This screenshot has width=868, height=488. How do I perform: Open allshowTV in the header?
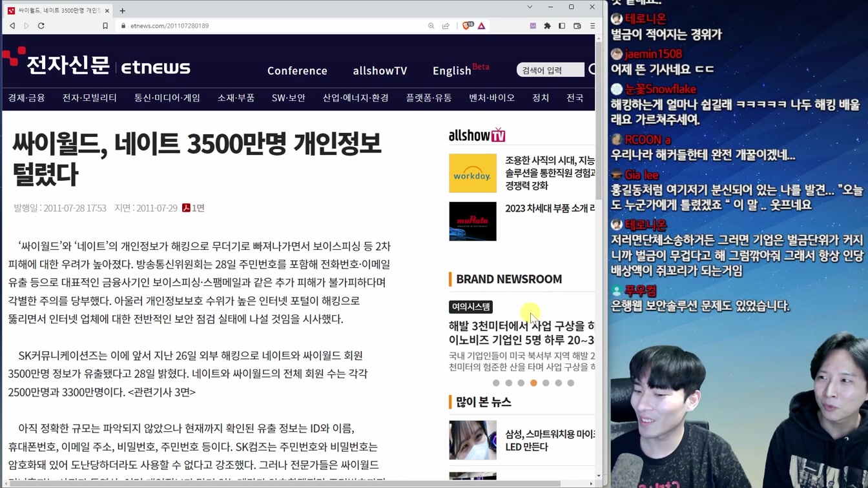pyautogui.click(x=380, y=70)
